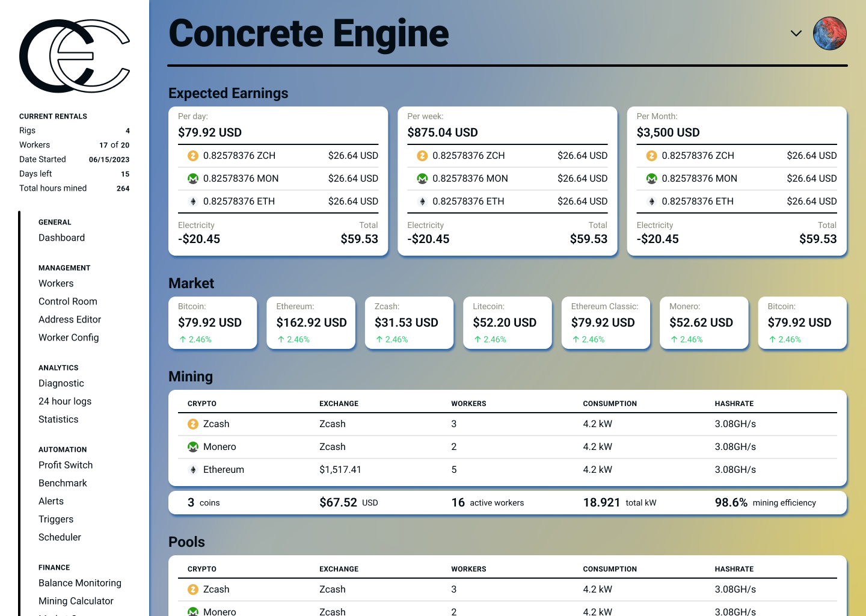Expand the Expected Earnings section
Screen dimensions: 866x616
tap(228, 93)
